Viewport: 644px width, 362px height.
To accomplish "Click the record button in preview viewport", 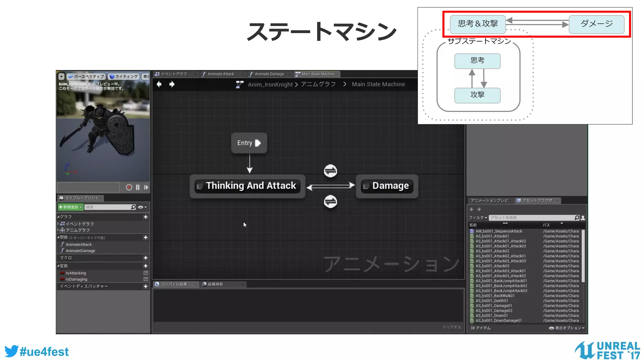I will 129,187.
